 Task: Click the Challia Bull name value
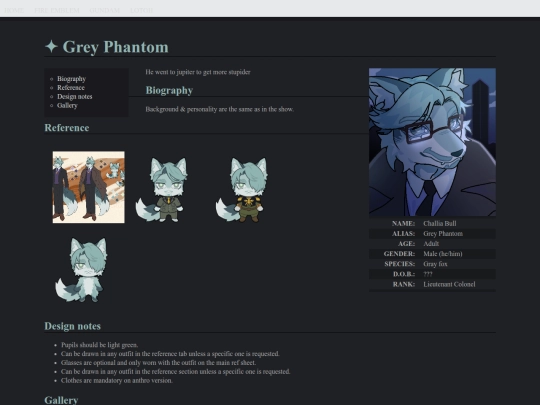[440, 224]
